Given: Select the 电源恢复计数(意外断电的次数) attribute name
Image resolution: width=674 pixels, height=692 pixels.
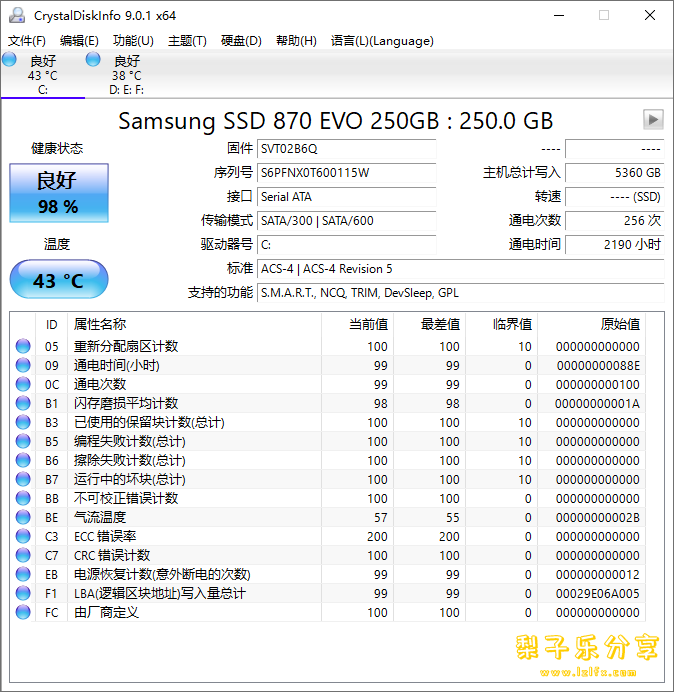Looking at the screenshot, I should click(162, 574).
